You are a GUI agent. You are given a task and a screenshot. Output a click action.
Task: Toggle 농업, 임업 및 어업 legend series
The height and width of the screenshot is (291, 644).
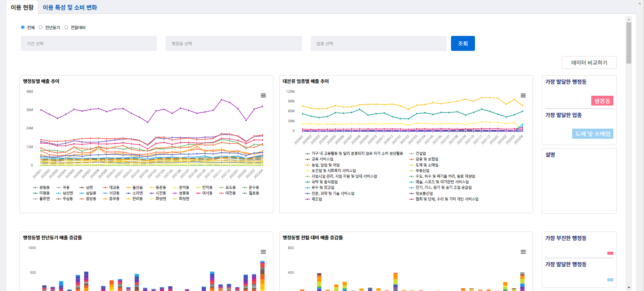322,165
